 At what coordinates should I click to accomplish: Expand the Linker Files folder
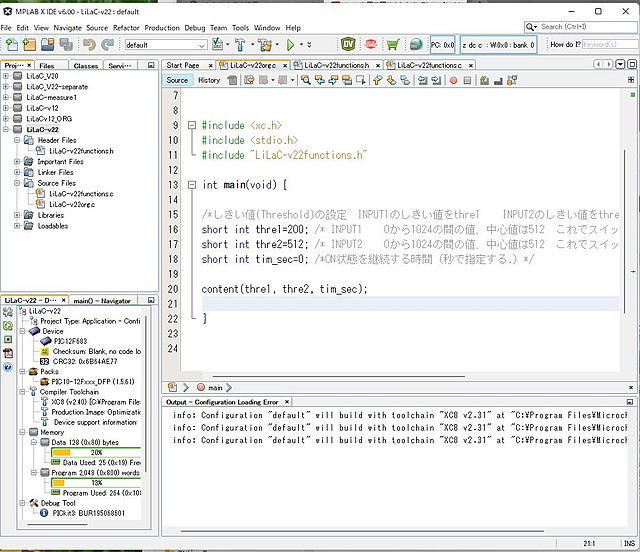pos(17,172)
